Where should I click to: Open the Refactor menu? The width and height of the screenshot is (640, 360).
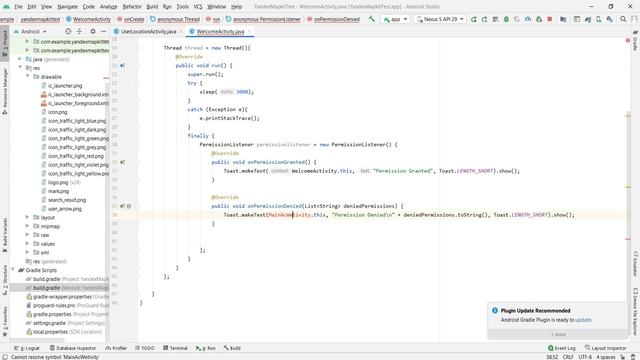tap(132, 7)
